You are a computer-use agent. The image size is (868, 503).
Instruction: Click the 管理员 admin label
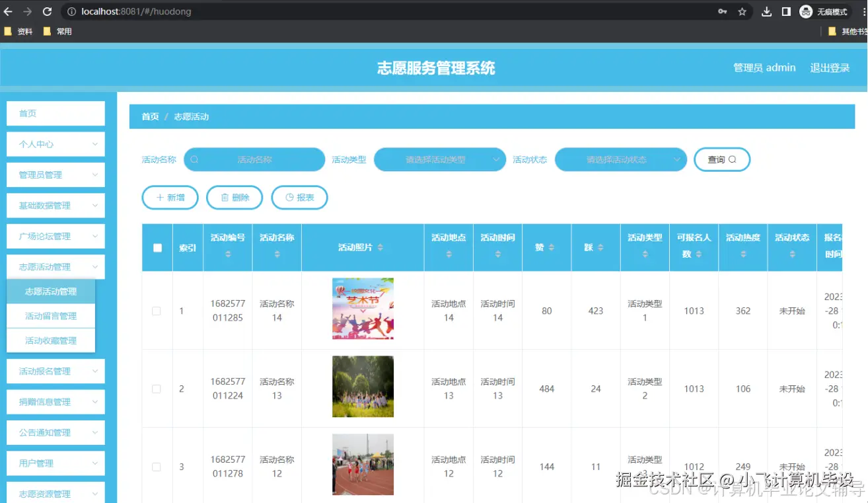pyautogui.click(x=764, y=68)
